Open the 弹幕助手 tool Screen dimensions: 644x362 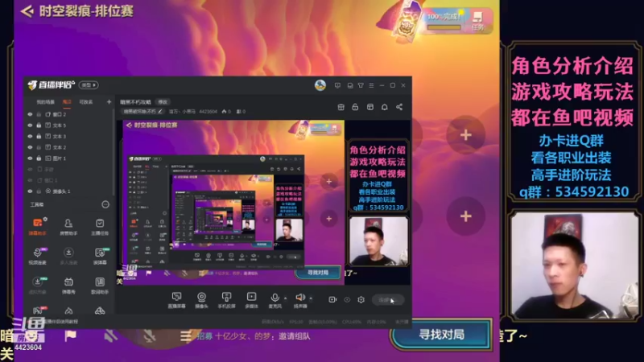[x=37, y=227]
